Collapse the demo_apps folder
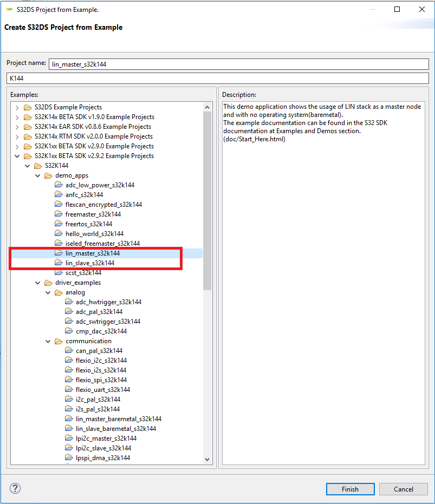This screenshot has height=504, width=435. [x=38, y=175]
